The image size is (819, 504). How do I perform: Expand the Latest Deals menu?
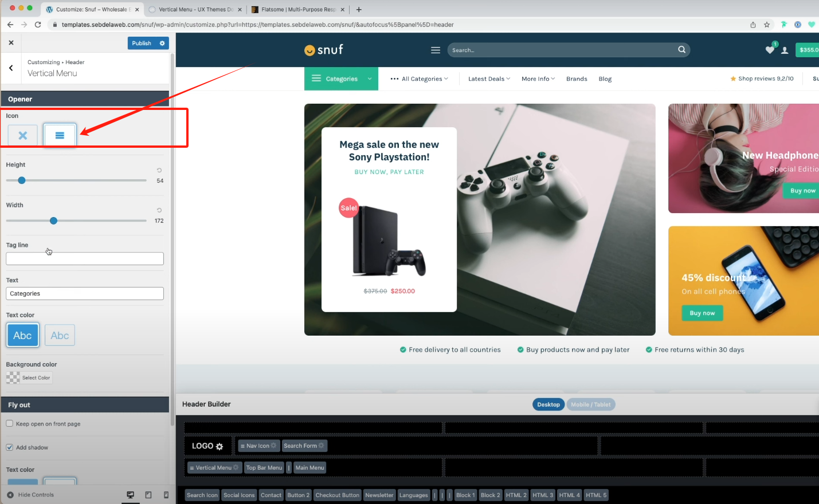tap(488, 79)
